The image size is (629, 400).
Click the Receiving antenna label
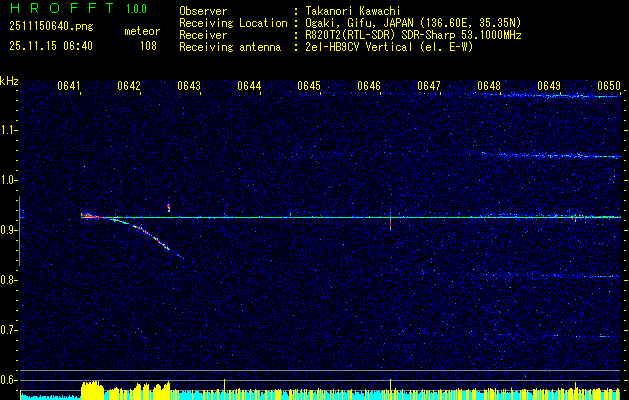(230, 47)
